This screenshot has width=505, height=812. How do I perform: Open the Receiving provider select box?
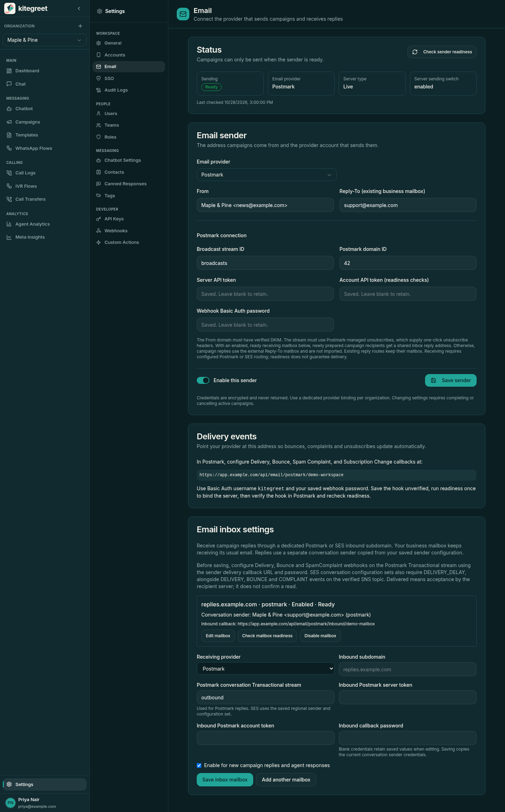[x=265, y=668]
